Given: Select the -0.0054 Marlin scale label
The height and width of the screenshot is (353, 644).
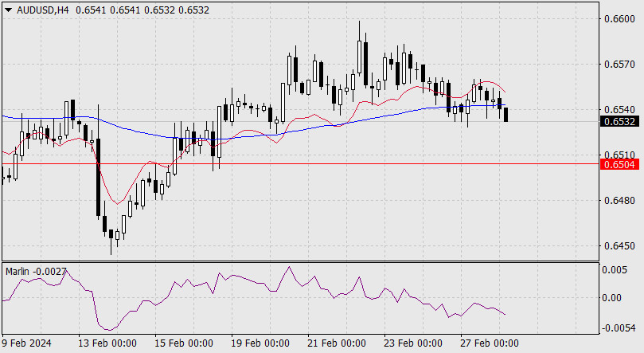Looking at the screenshot, I should [x=619, y=328].
